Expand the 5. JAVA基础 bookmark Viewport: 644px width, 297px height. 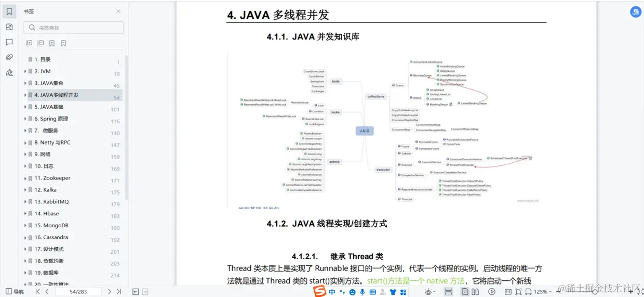25,107
